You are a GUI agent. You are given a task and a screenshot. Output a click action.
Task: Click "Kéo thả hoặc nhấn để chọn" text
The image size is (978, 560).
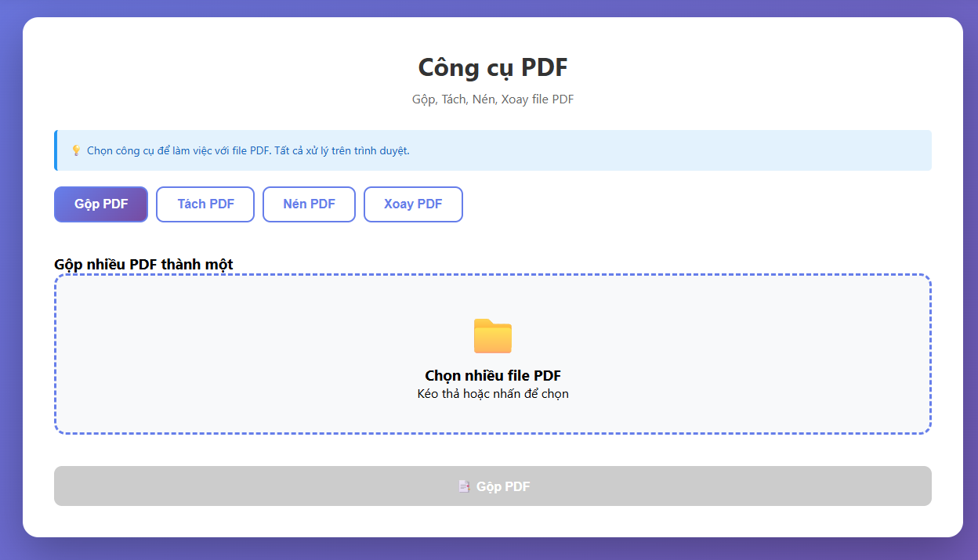pyautogui.click(x=492, y=393)
